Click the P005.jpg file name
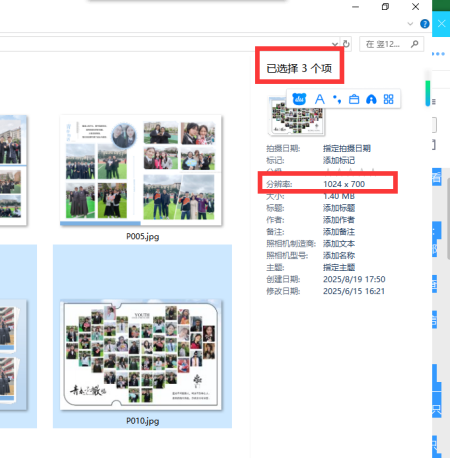 (x=143, y=236)
